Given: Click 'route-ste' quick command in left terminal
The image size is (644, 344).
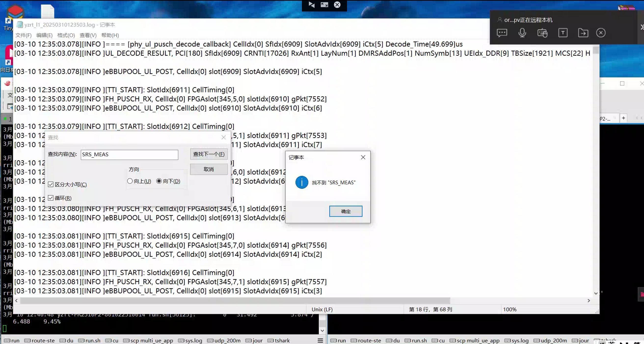Looking at the screenshot, I should [x=40, y=340].
